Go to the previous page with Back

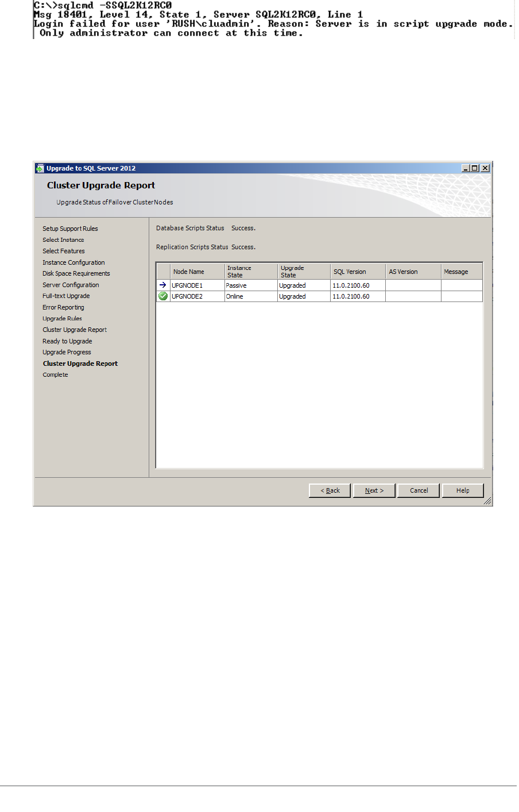pos(330,490)
